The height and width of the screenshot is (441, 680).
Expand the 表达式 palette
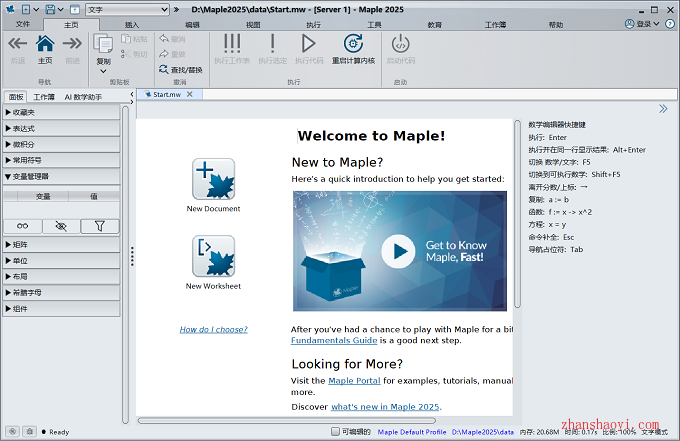tap(61, 128)
